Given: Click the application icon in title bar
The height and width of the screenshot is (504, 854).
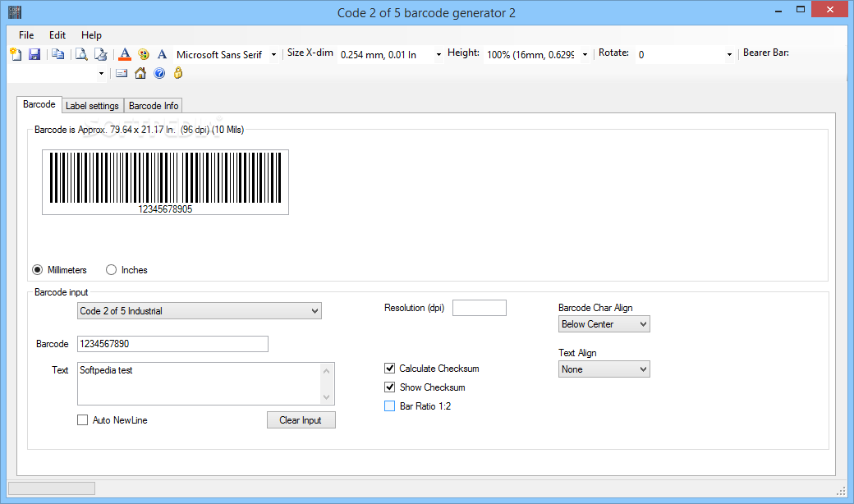Looking at the screenshot, I should (x=15, y=12).
